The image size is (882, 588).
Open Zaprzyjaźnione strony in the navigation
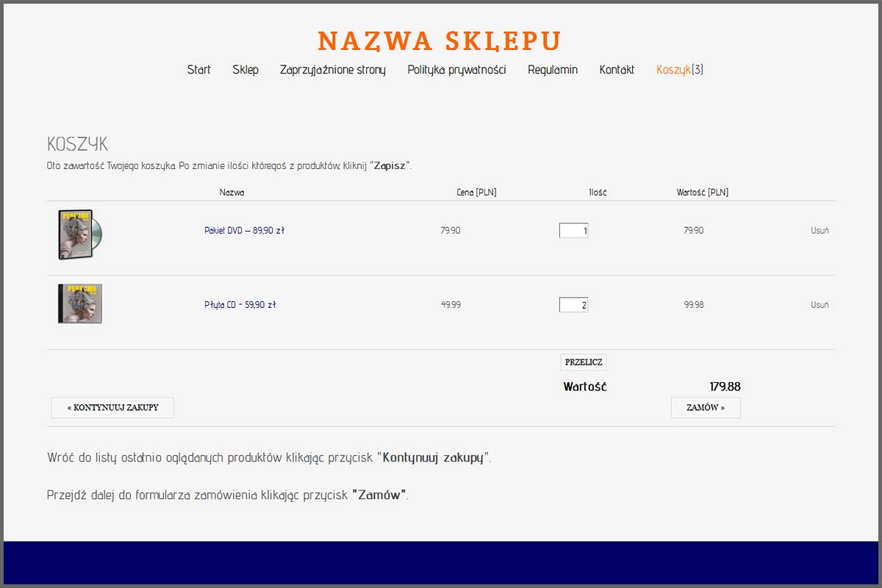pyautogui.click(x=332, y=70)
